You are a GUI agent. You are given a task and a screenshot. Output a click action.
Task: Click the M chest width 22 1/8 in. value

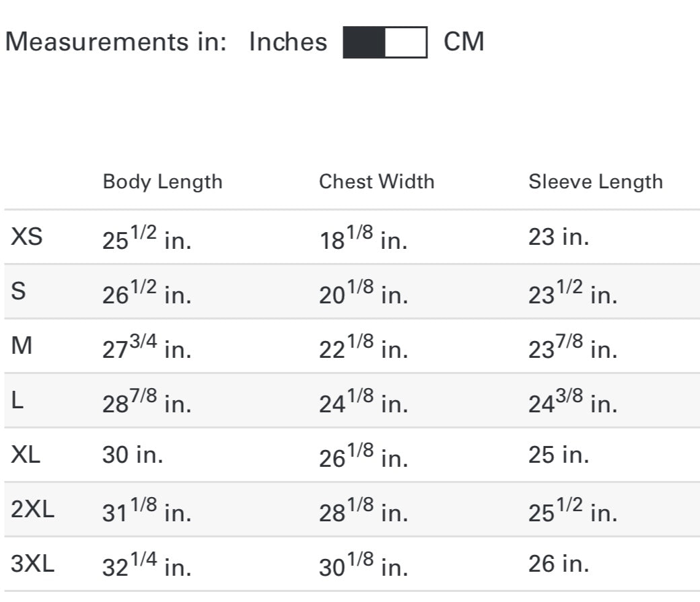pos(363,349)
